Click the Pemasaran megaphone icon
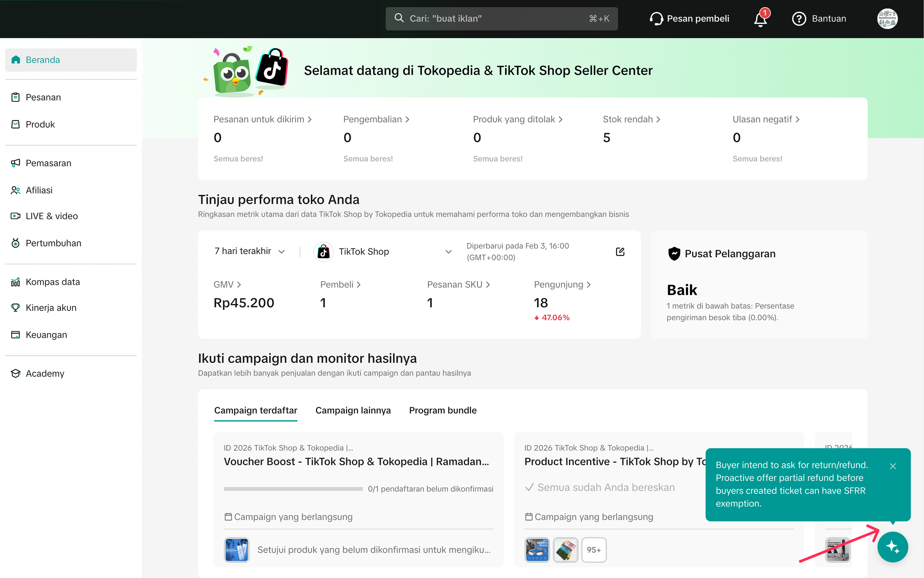Image resolution: width=924 pixels, height=578 pixels. [x=16, y=163]
